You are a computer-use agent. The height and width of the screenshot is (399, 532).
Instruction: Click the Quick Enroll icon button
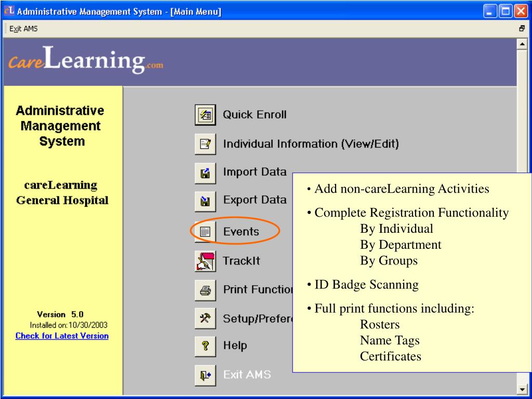point(205,115)
